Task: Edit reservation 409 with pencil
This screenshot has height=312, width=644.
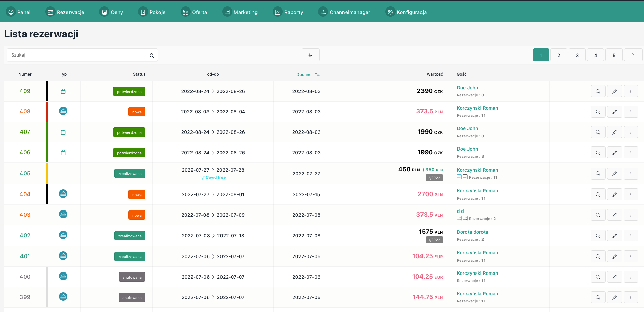Action: tap(614, 91)
